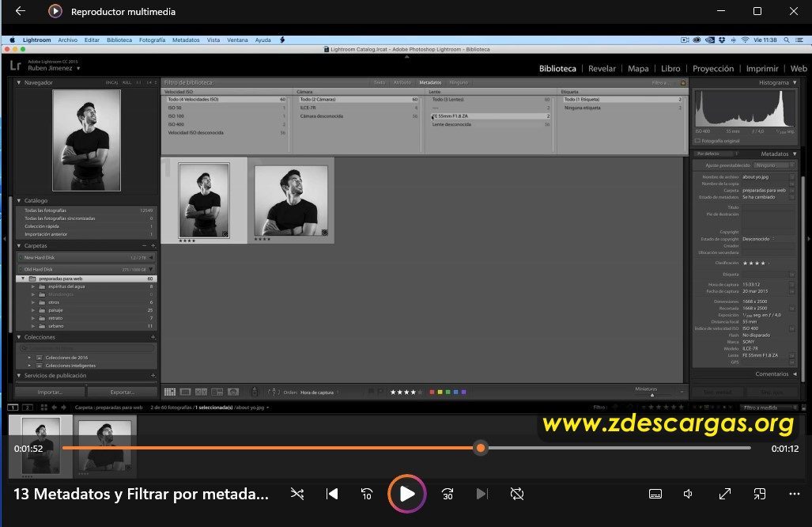812x527 pixels.
Task: Select the grid view icon in Lightroom toolbar
Action: (x=170, y=392)
